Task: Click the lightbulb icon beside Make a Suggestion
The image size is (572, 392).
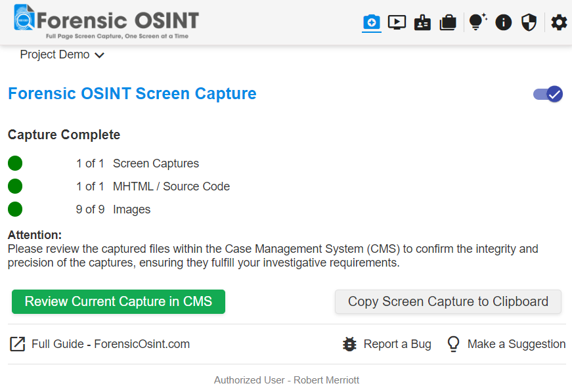Action: [x=453, y=344]
